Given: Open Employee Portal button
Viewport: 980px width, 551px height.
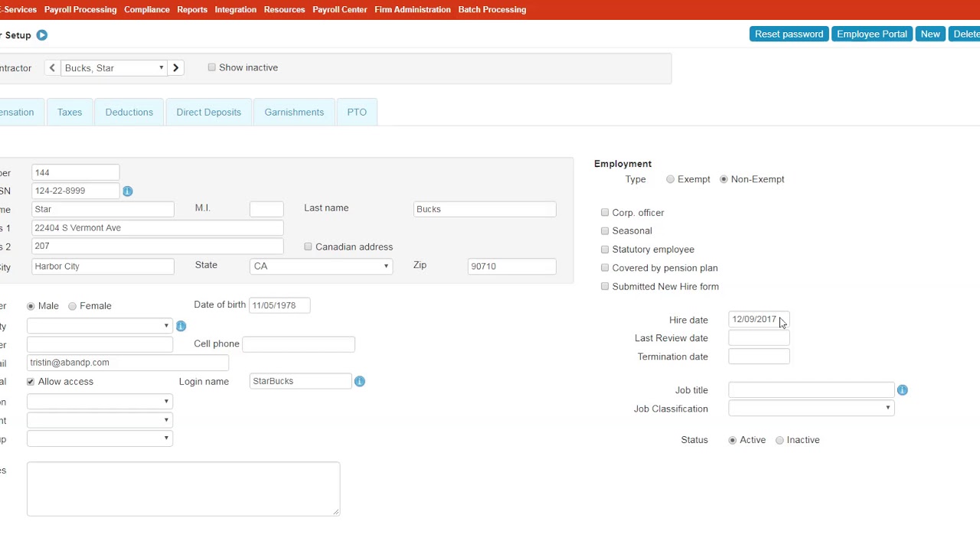Looking at the screenshot, I should pyautogui.click(x=872, y=34).
